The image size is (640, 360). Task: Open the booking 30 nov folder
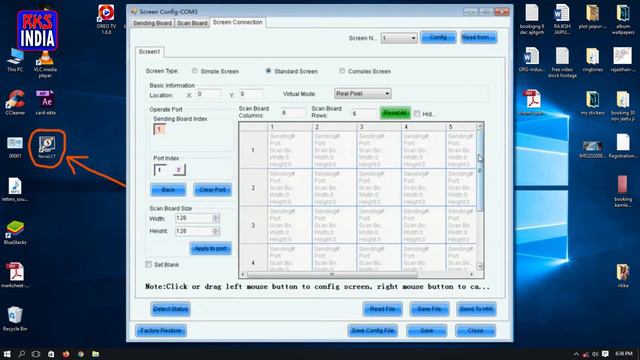click(623, 106)
